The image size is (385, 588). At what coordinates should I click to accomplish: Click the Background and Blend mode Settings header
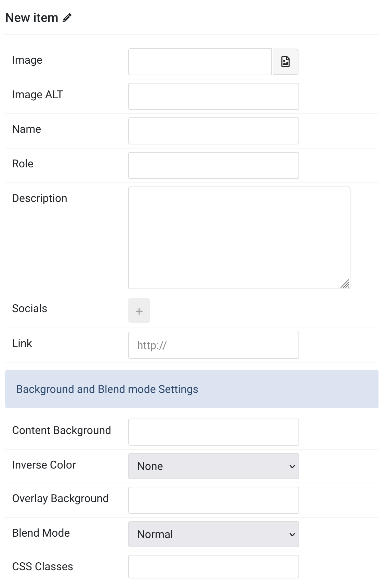pyautogui.click(x=192, y=389)
